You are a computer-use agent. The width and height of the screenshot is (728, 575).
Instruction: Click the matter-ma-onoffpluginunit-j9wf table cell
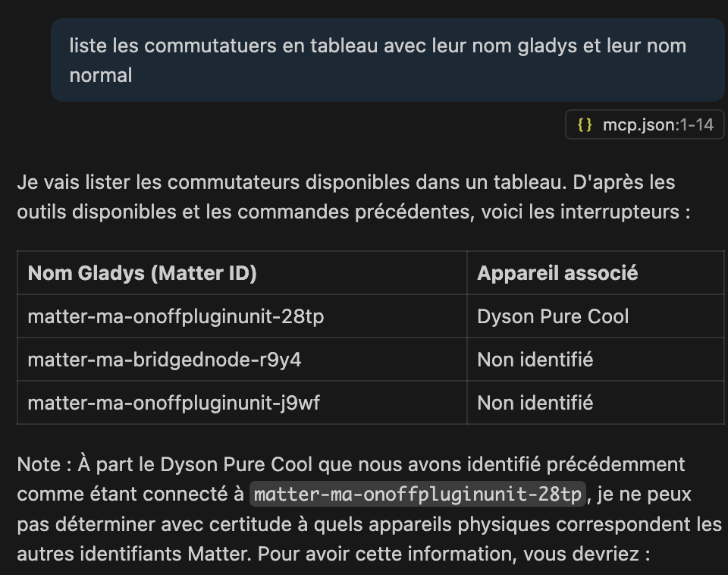coord(242,403)
